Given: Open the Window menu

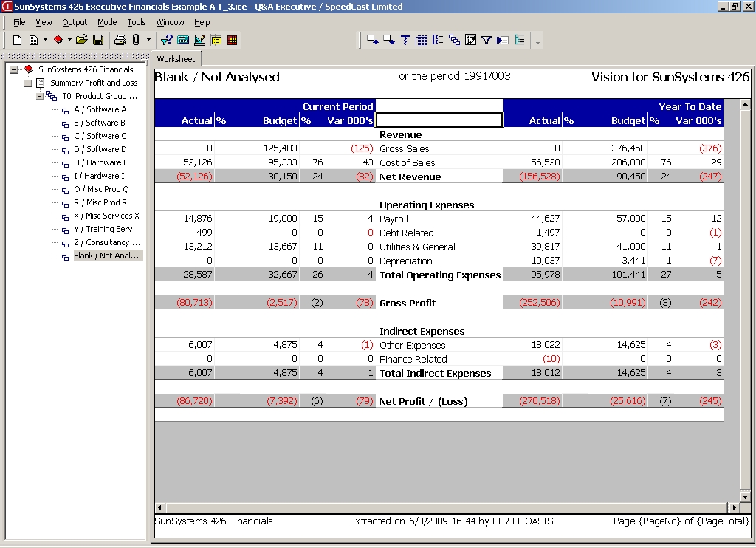Looking at the screenshot, I should (170, 22).
